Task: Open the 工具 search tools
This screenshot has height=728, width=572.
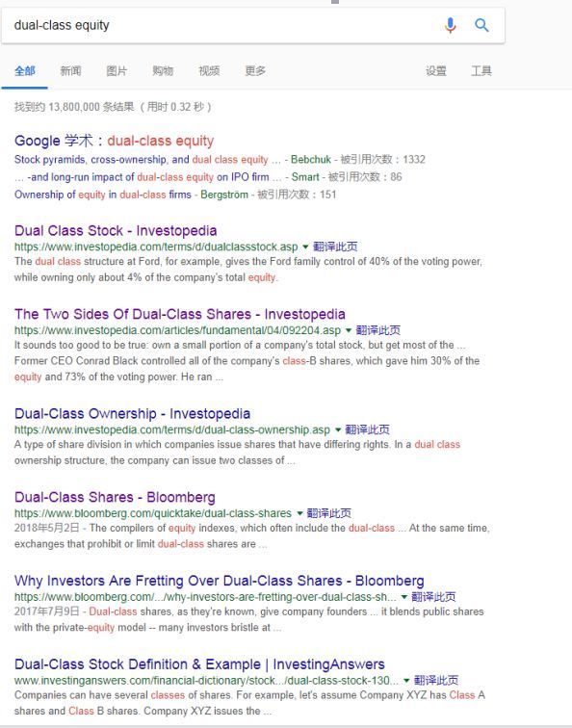Action: (x=481, y=71)
